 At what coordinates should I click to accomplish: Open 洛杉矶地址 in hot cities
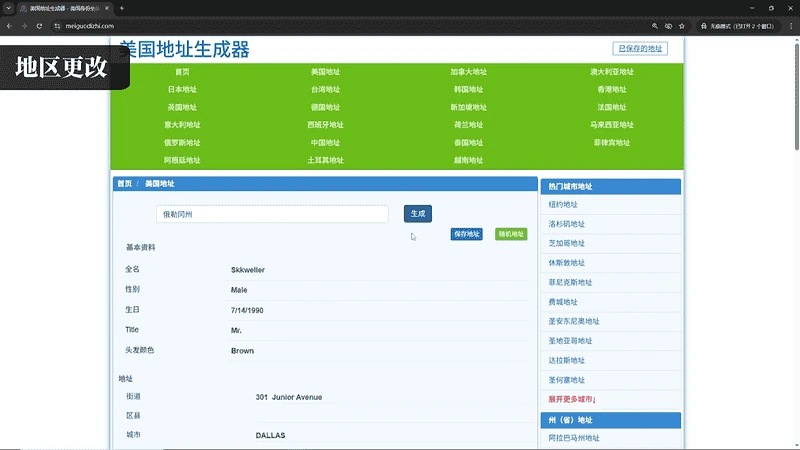click(567, 224)
